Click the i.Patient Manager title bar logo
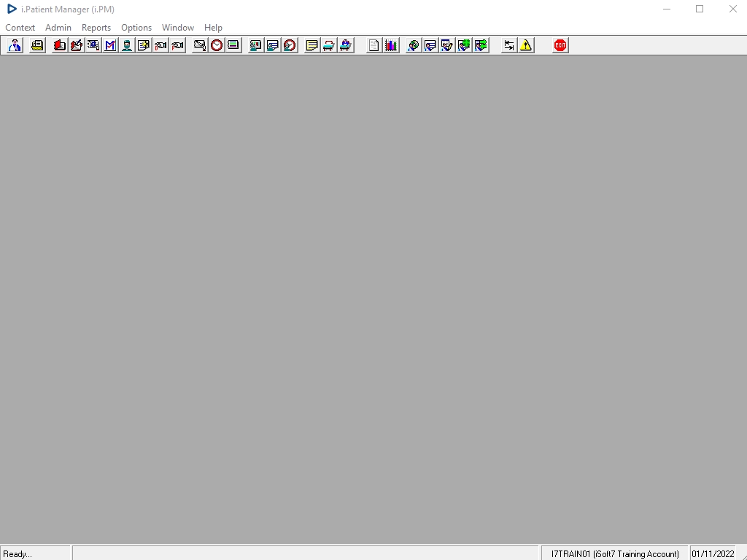The width and height of the screenshot is (747, 560). 12,9
